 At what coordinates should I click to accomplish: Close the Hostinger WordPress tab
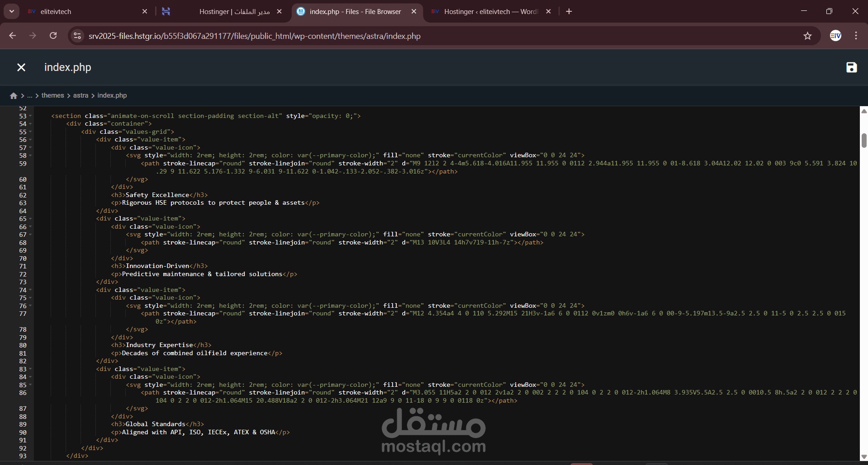[548, 11]
